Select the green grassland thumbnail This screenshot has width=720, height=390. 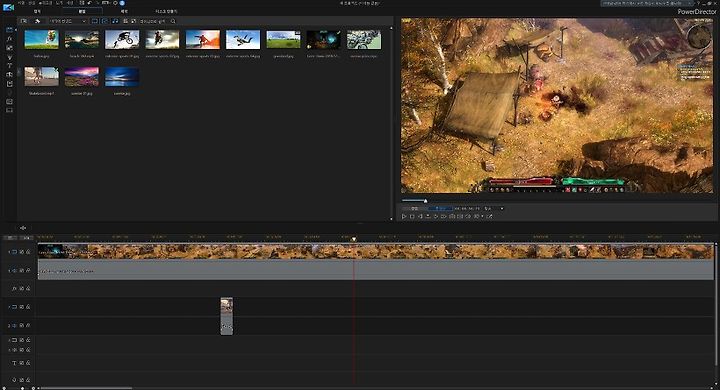pos(283,40)
